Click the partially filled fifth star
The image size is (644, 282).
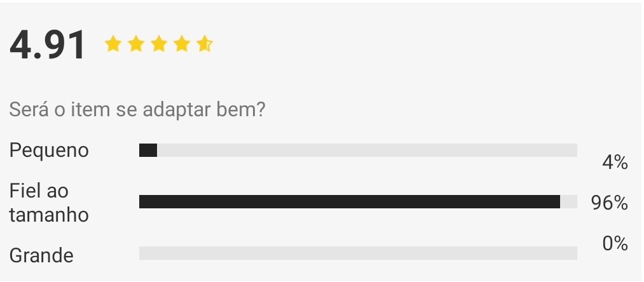pos(205,44)
